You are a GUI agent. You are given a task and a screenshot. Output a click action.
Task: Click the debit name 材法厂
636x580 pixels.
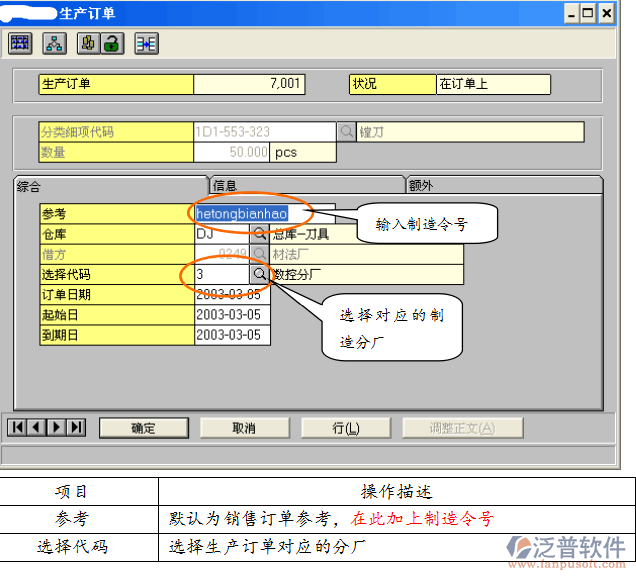tap(290, 254)
